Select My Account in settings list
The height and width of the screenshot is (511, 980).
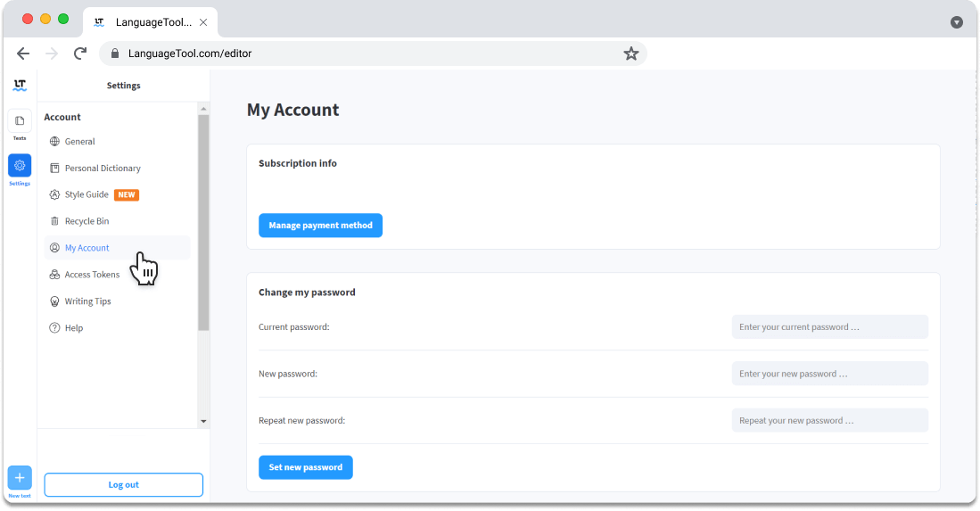117,248
